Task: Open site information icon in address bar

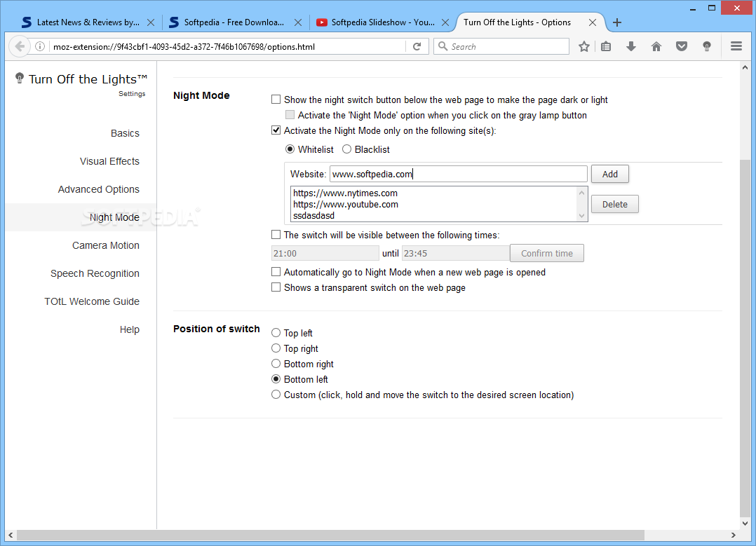Action: pyautogui.click(x=40, y=46)
